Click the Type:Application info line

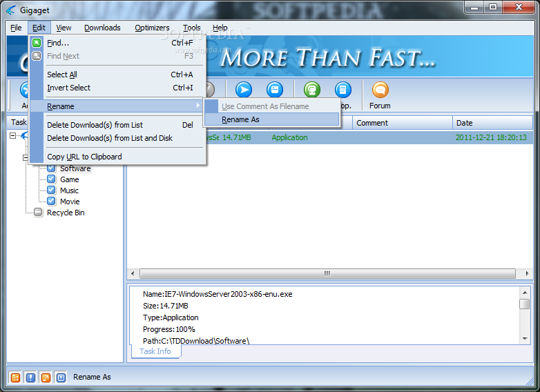tap(171, 317)
